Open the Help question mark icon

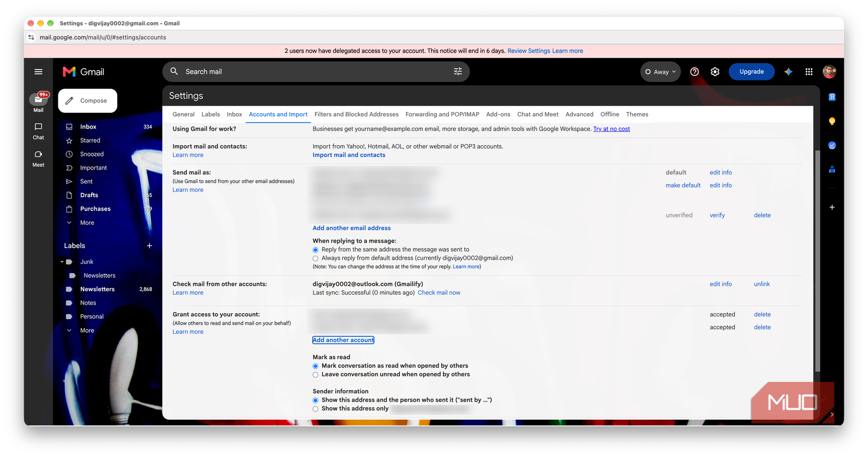(x=694, y=72)
